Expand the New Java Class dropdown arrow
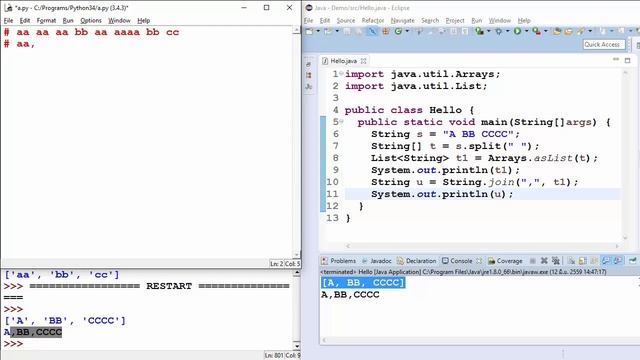The image size is (640, 360). [407, 31]
